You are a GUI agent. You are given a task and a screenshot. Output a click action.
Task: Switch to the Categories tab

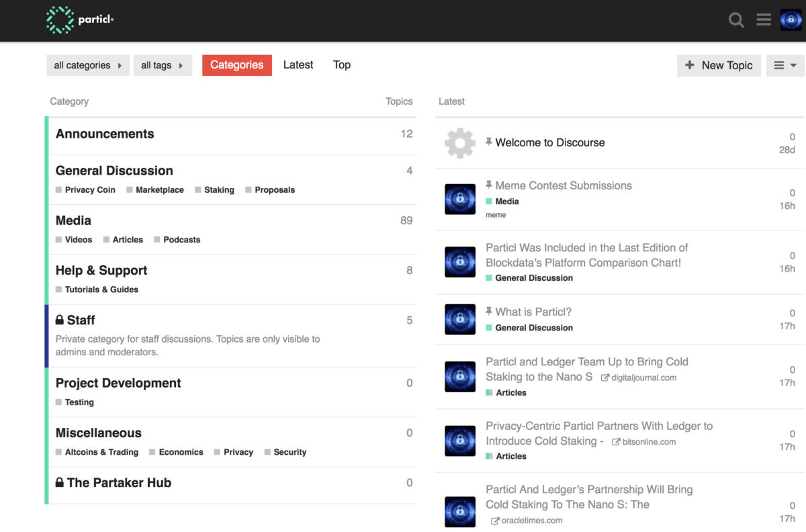[237, 65]
